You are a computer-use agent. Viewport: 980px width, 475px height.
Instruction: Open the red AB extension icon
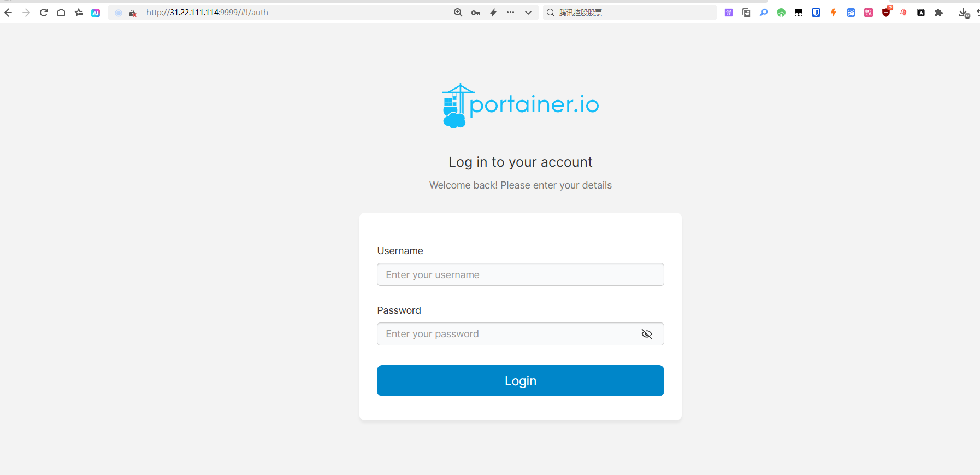coord(904,13)
